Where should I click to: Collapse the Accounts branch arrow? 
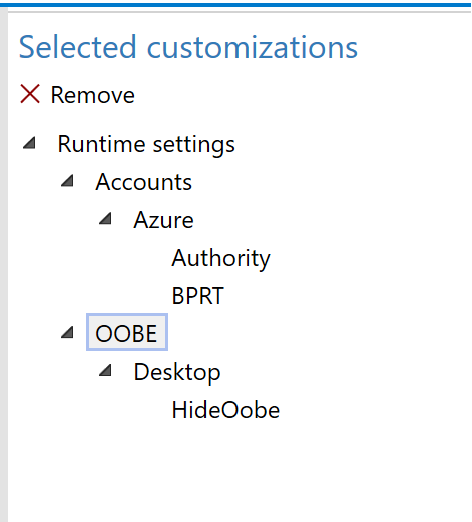coord(67,181)
